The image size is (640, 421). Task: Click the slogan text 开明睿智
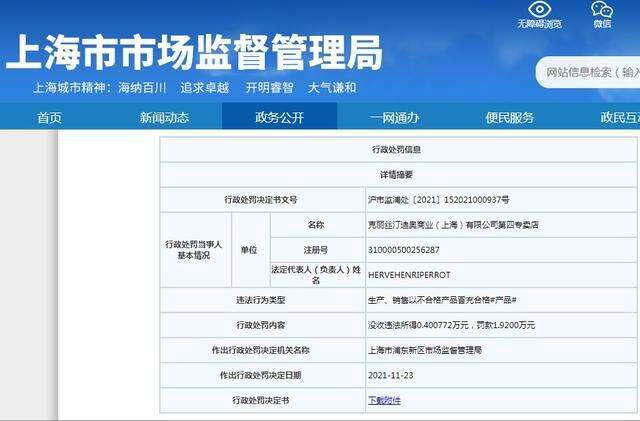[x=270, y=88]
